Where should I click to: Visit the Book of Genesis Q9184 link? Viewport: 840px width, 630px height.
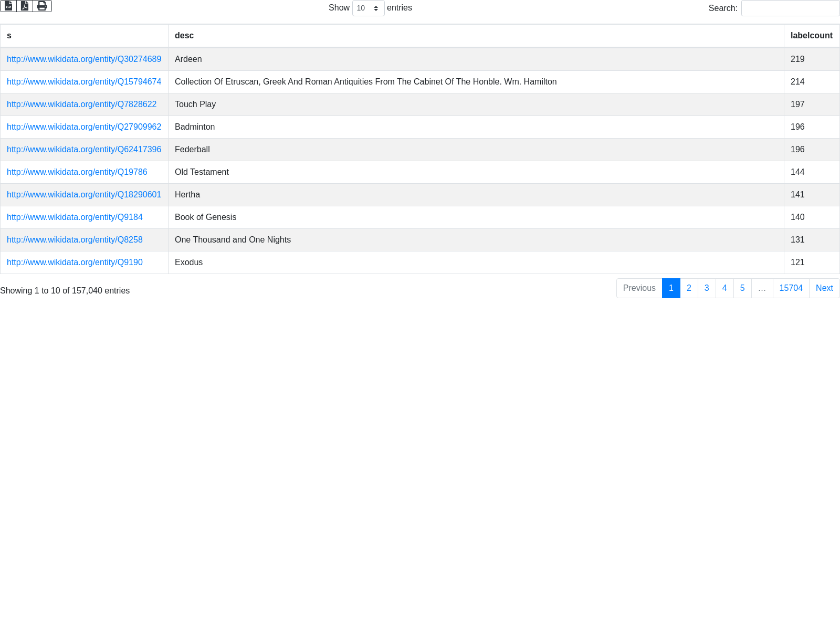[75, 217]
